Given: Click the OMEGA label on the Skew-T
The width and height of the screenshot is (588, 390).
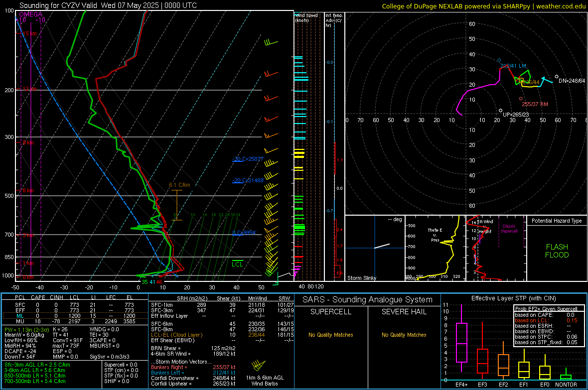Looking at the screenshot, I should (x=31, y=14).
